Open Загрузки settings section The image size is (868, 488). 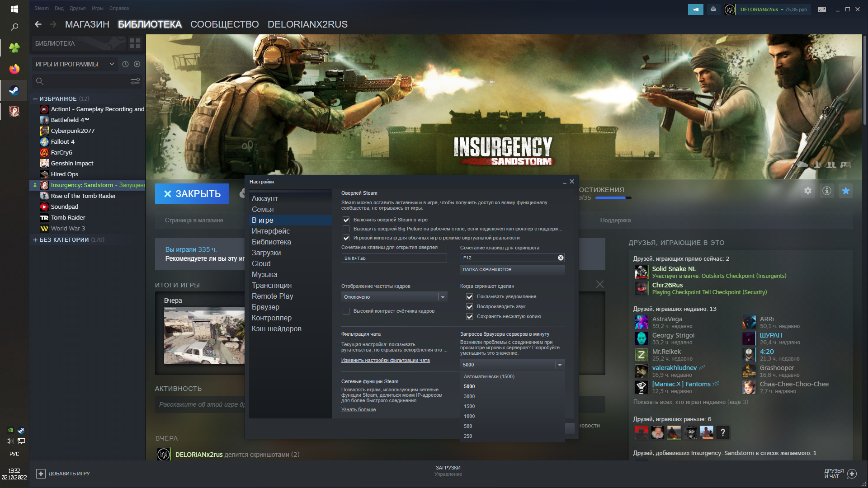[290, 253]
